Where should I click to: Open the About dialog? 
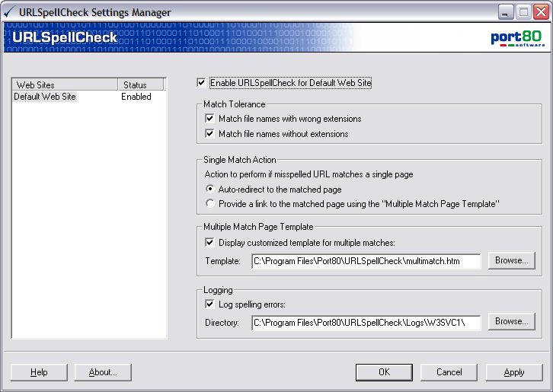(103, 372)
